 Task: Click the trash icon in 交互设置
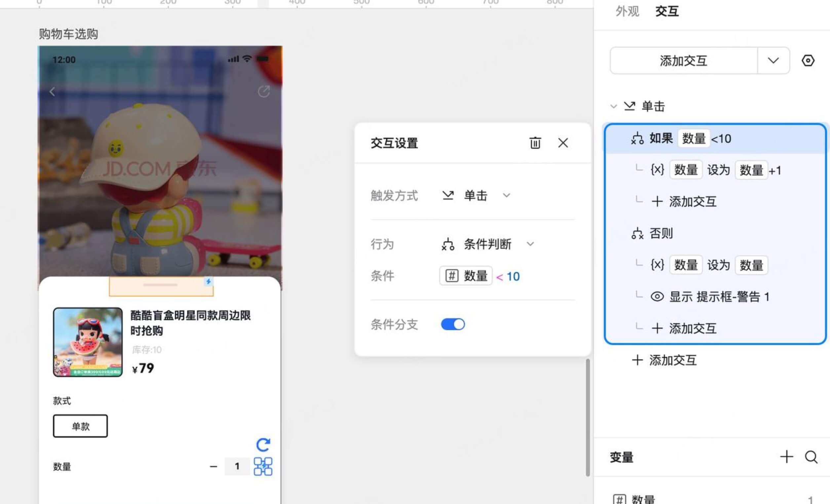(535, 143)
